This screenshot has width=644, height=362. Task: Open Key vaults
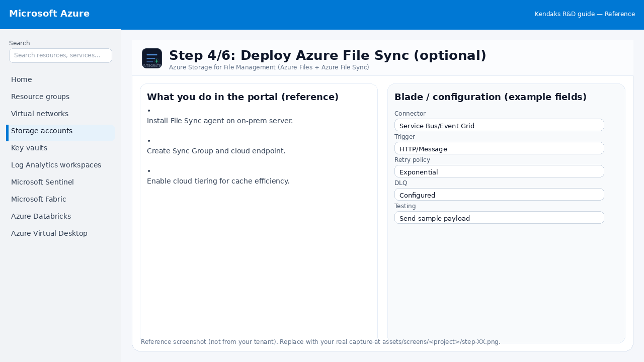[60, 148]
